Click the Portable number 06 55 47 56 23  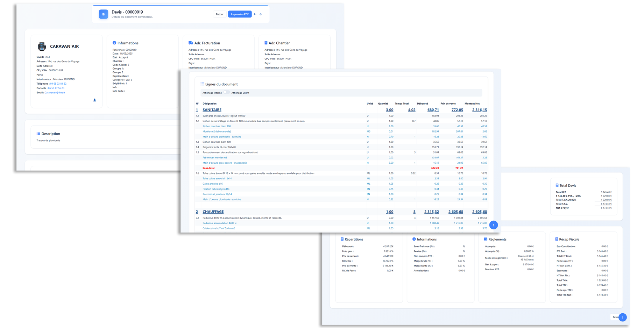click(56, 88)
